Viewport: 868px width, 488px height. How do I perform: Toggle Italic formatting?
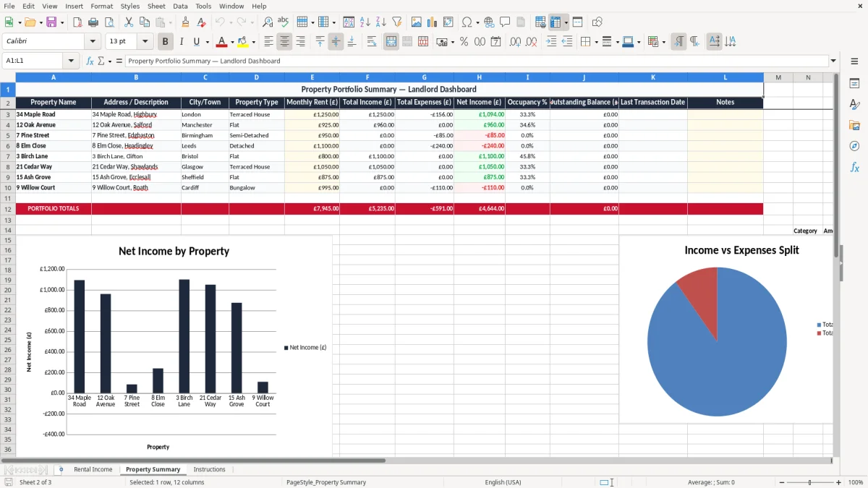181,42
